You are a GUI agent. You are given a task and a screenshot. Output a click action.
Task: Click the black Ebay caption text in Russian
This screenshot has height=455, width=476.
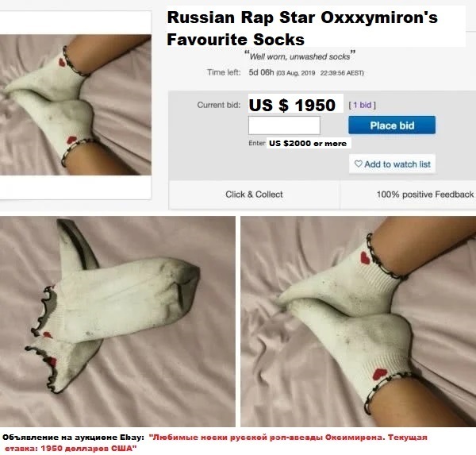pyautogui.click(x=73, y=438)
